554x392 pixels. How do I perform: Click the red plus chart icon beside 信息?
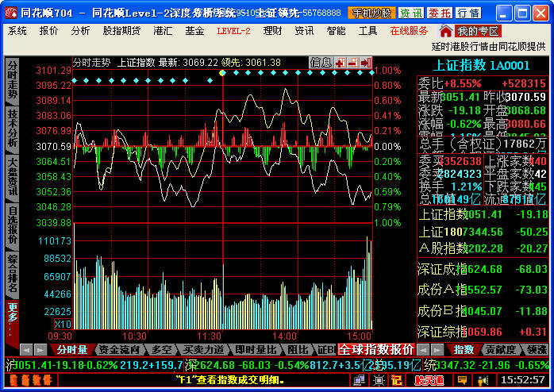pyautogui.click(x=340, y=63)
